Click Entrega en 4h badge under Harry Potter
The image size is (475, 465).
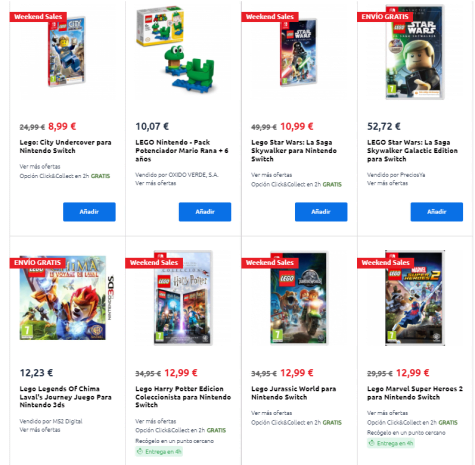[159, 452]
